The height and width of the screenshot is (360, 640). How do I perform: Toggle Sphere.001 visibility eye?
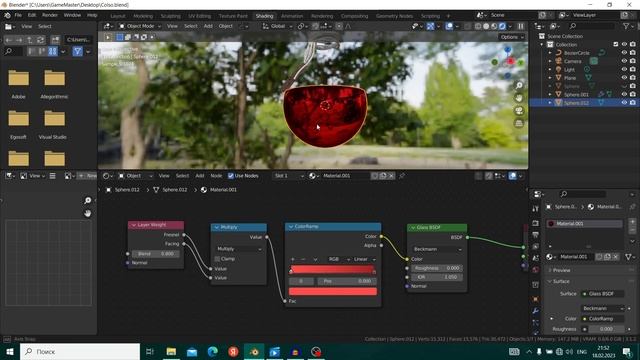tap(624, 94)
